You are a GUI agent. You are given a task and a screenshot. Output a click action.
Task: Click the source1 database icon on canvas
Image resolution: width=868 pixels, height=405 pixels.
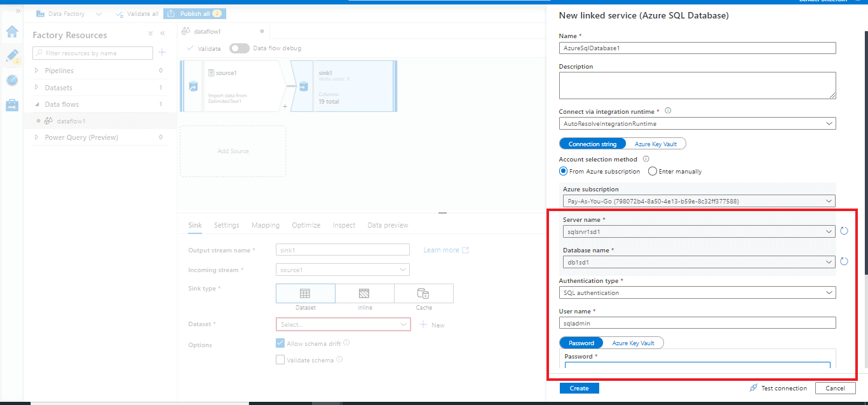pos(193,86)
